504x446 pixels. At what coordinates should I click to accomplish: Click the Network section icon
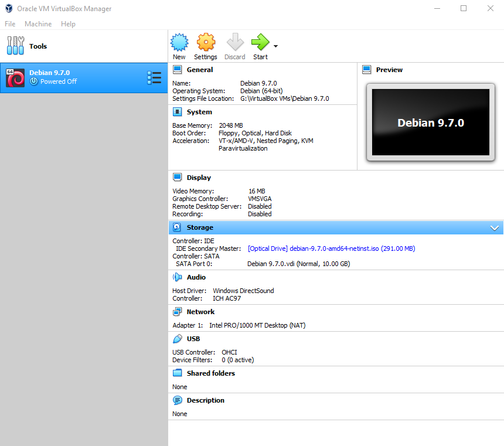178,312
